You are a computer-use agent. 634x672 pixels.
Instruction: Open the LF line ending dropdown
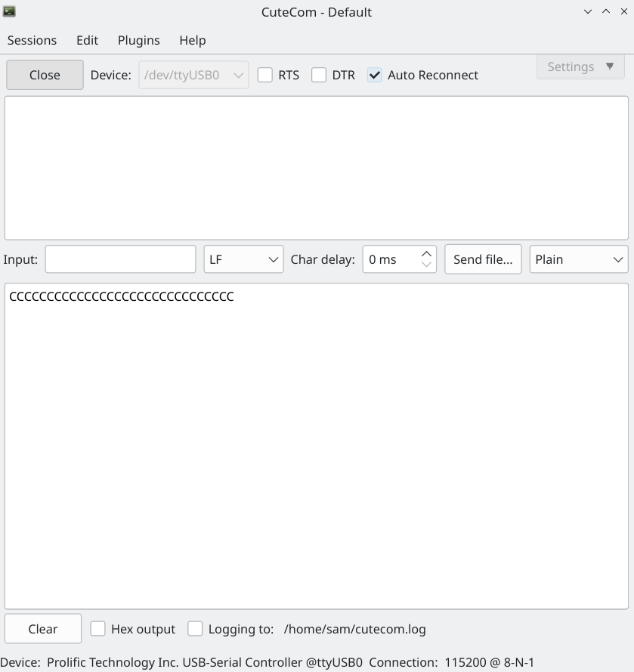click(x=244, y=259)
